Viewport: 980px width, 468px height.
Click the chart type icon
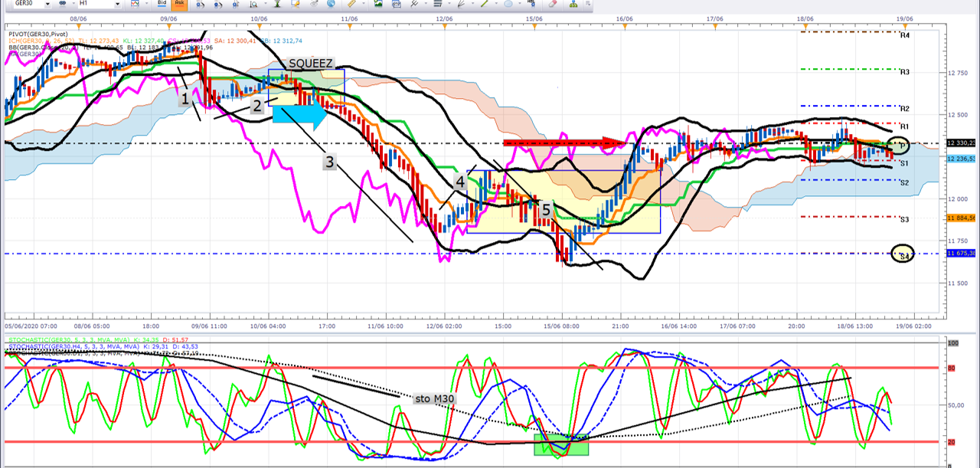(x=136, y=4)
